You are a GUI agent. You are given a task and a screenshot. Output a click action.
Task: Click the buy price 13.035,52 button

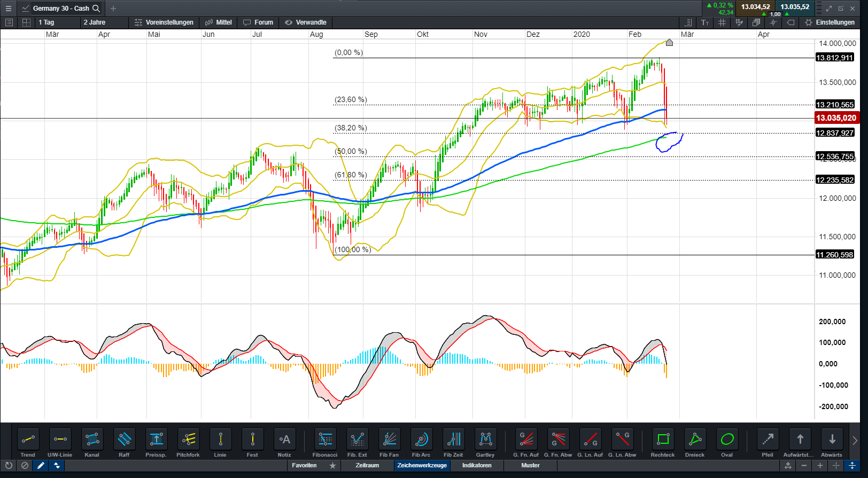click(795, 7)
